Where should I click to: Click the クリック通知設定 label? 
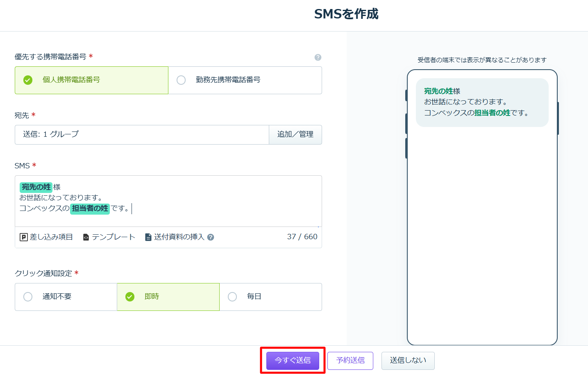43,274
